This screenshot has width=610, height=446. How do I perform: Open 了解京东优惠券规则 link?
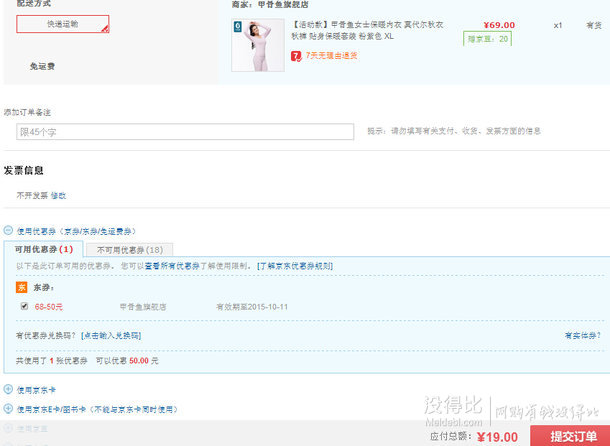(295, 266)
